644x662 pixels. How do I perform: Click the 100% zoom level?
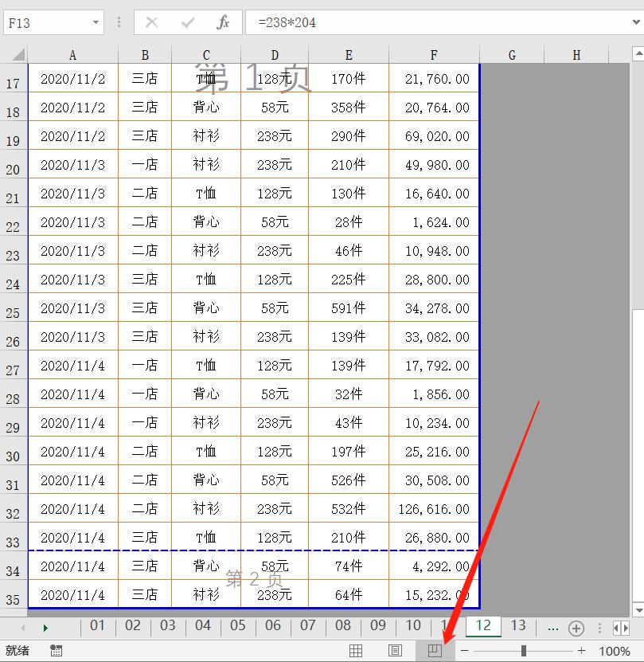coord(615,651)
